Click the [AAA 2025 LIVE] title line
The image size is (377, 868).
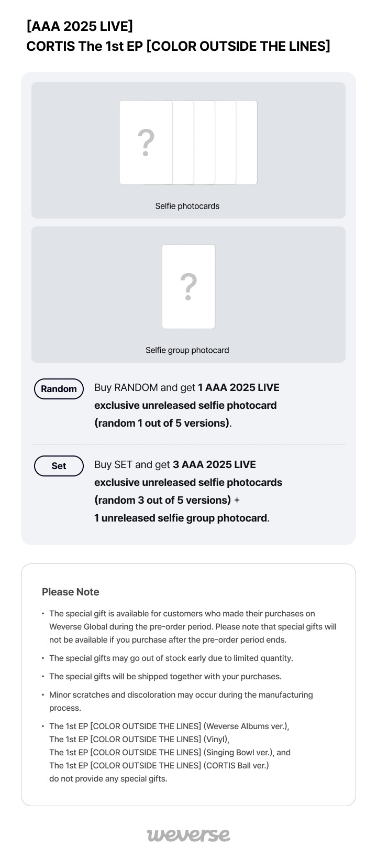tap(80, 26)
